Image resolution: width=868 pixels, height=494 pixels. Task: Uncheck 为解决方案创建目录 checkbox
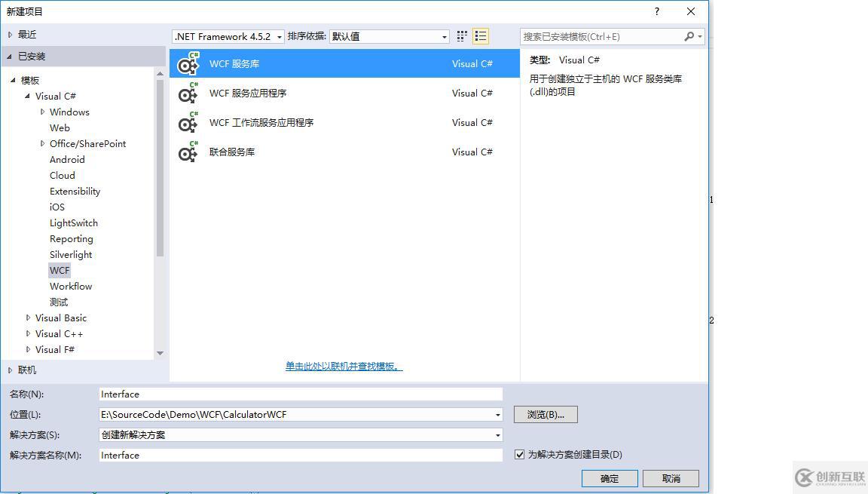tap(519, 455)
